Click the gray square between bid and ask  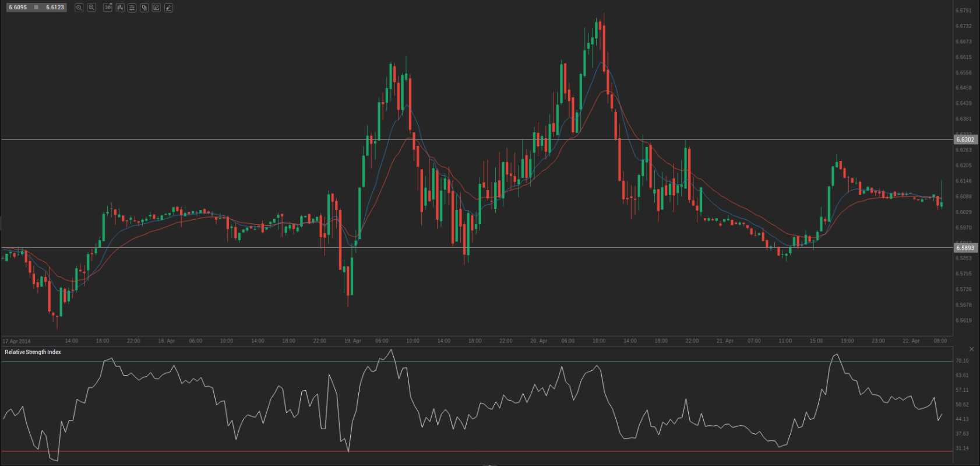tap(36, 8)
